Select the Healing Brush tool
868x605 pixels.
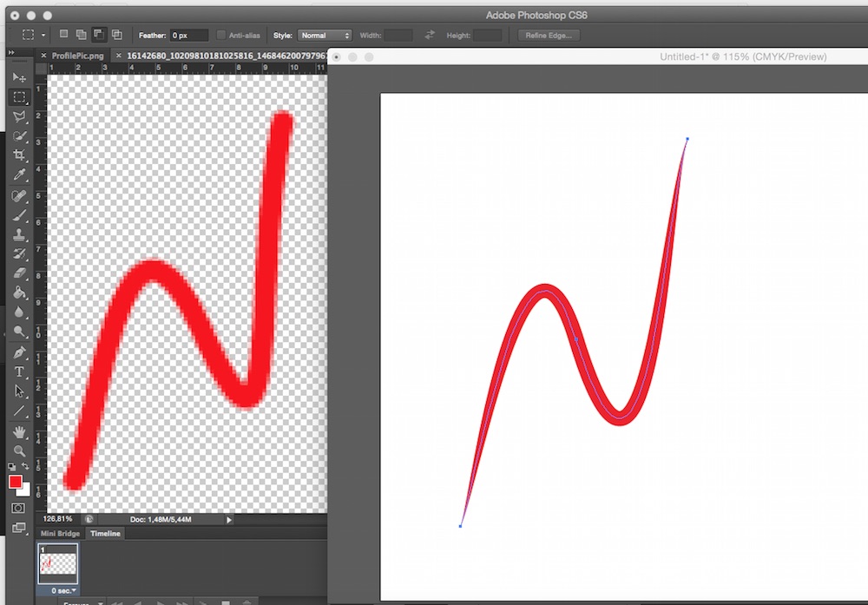coord(19,196)
